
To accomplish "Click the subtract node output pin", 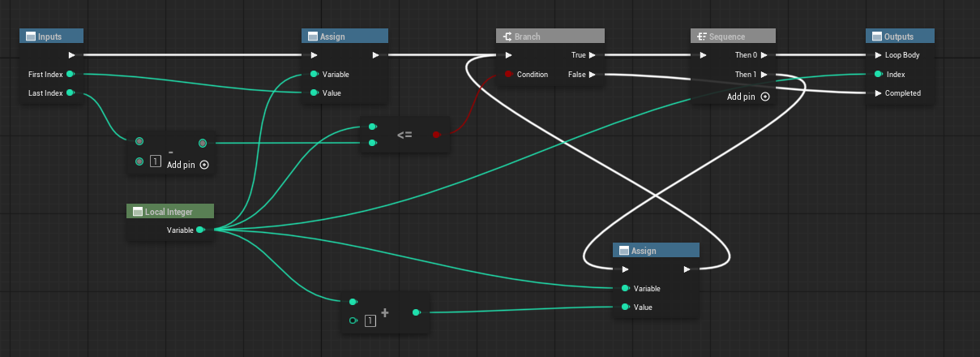I will [x=203, y=143].
